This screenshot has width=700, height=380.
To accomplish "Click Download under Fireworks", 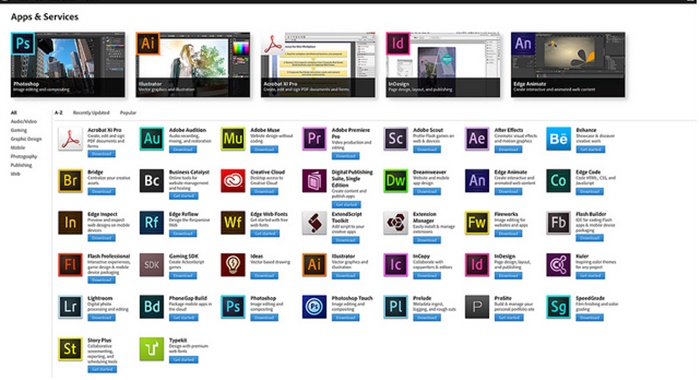I will click(x=508, y=234).
